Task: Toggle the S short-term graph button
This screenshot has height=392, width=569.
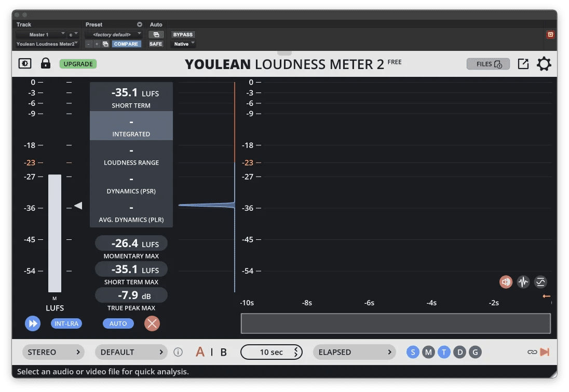Action: coord(413,352)
